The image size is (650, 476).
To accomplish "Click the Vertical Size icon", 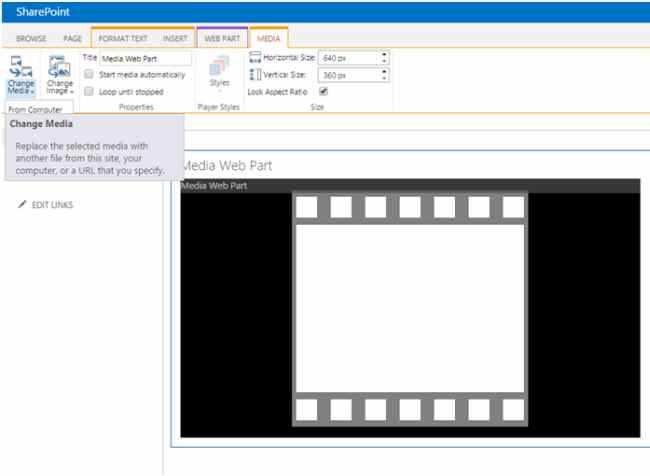I will 255,75.
